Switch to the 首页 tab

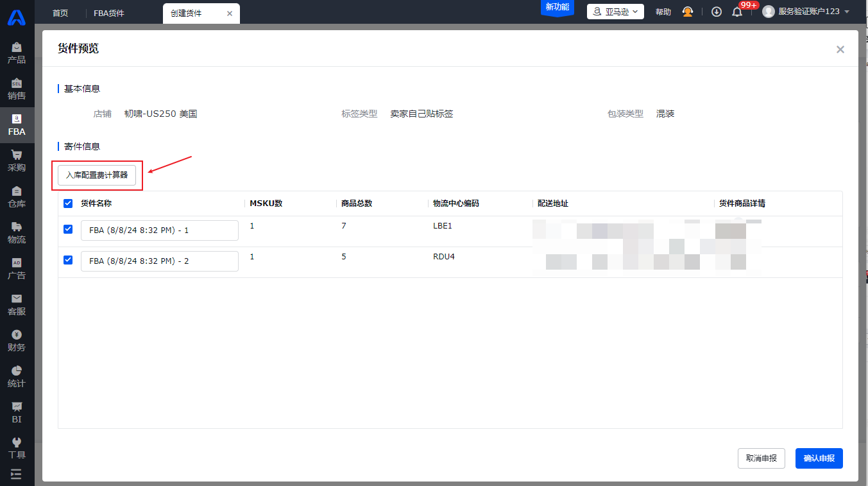pyautogui.click(x=60, y=13)
